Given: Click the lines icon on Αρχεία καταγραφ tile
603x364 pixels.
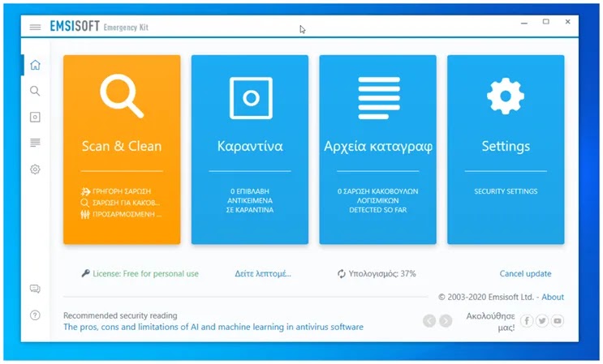Looking at the screenshot, I should [379, 98].
